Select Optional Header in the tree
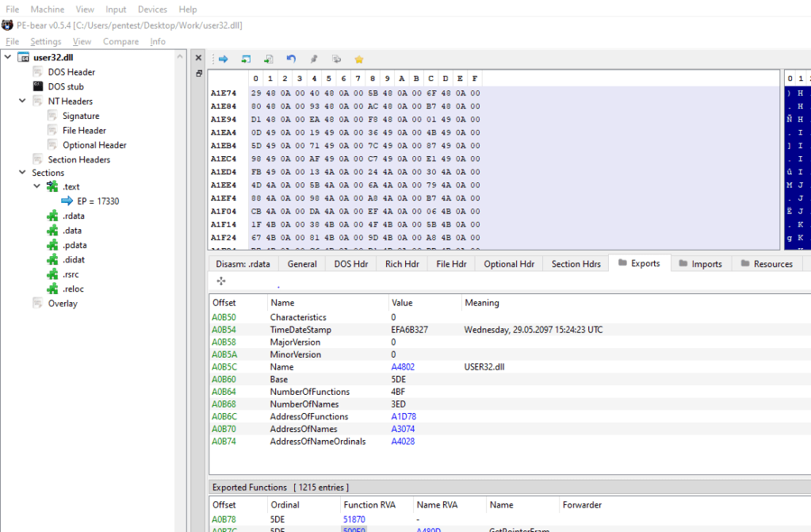This screenshot has height=532, width=811. coord(94,145)
